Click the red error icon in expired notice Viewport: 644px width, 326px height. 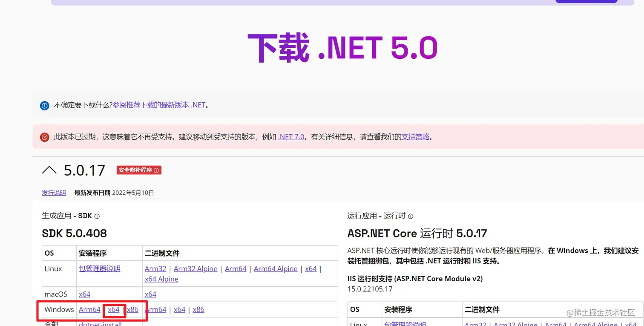(45, 137)
